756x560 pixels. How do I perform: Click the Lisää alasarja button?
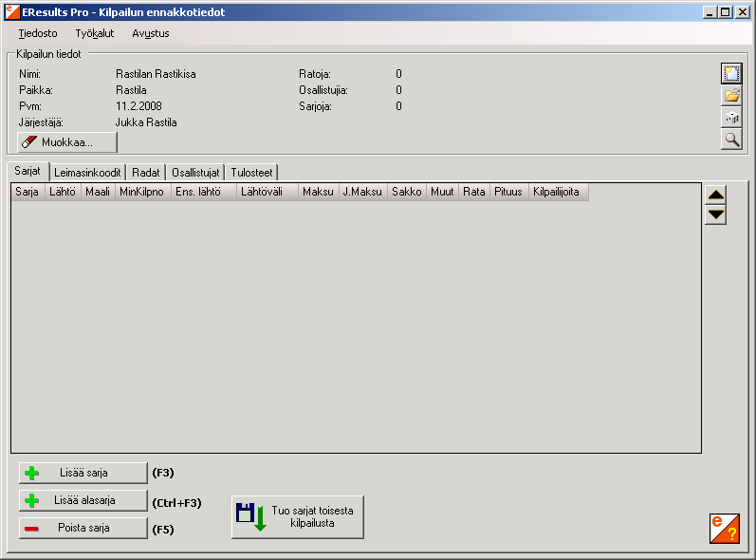click(x=83, y=500)
